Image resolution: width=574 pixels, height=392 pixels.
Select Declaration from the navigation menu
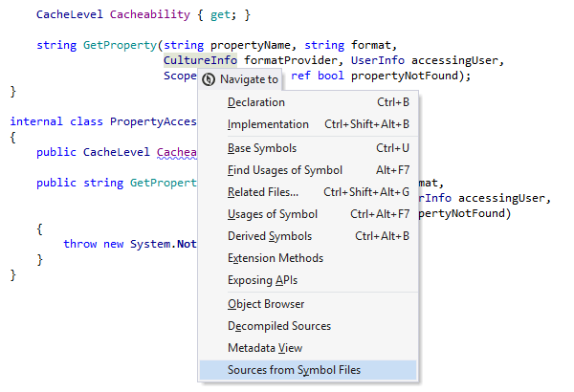point(255,102)
